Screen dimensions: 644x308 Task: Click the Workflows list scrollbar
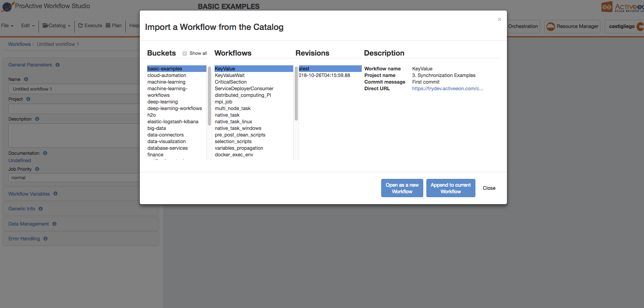[296, 93]
